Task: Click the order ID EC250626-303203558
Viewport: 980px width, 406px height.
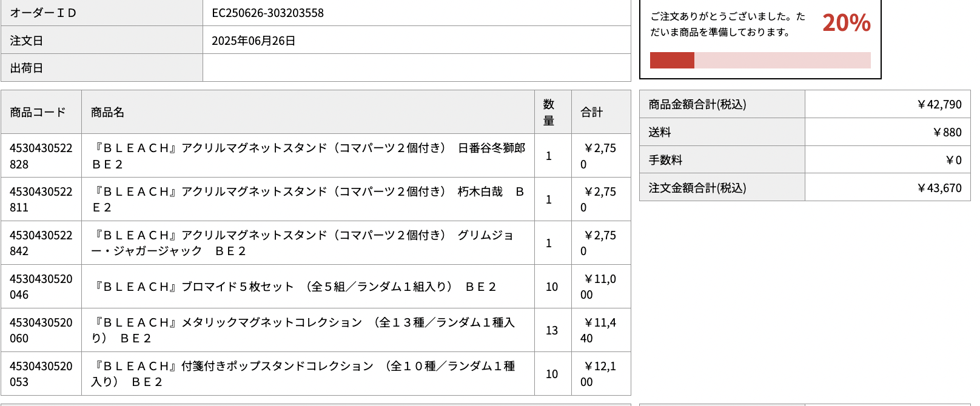Action: 267,13
